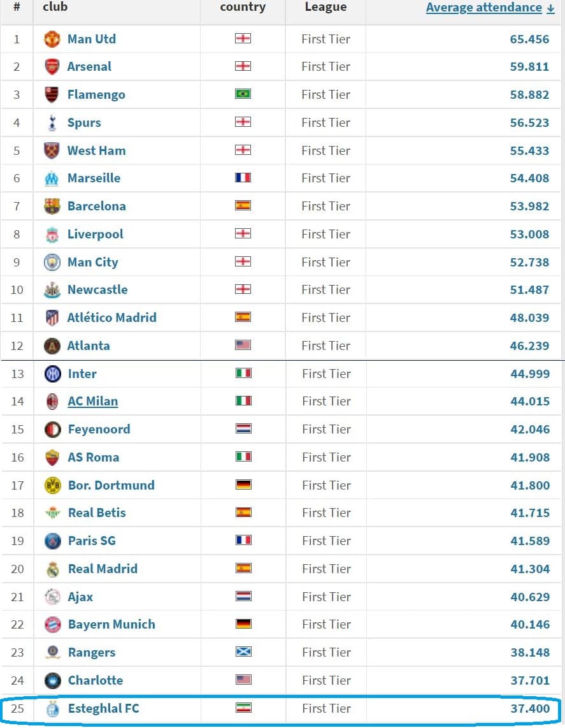Click the Bor. Dortmund BVB logo
565x728 pixels.
coord(52,485)
